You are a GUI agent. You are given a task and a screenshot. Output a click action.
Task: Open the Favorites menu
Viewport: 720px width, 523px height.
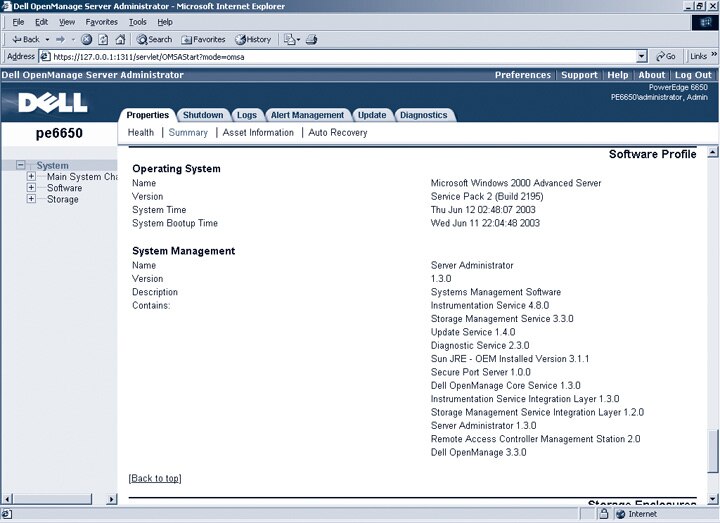101,22
